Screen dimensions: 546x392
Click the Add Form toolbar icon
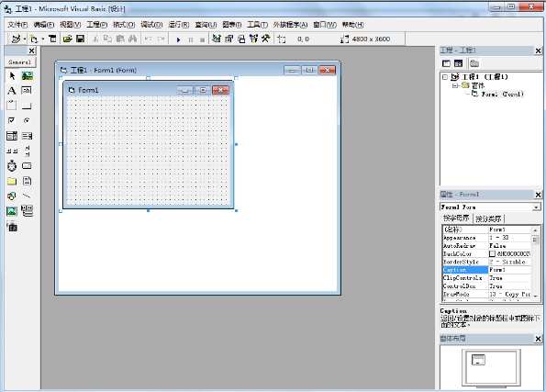[x=34, y=39]
